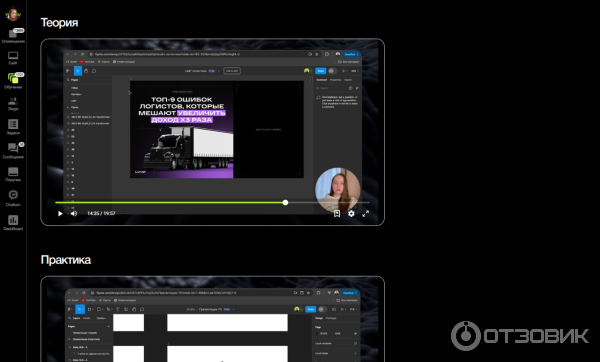Play the Теория video
The width and height of the screenshot is (600, 362).
(x=60, y=214)
